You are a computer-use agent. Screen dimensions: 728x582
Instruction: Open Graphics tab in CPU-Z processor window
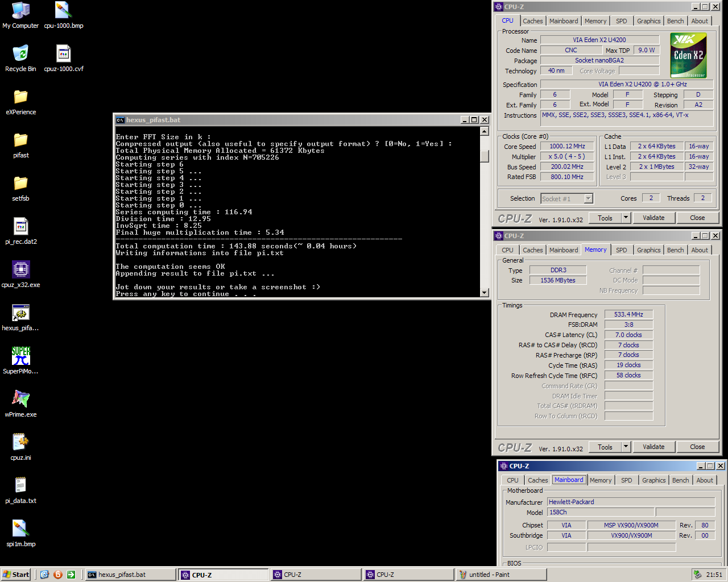tap(649, 21)
